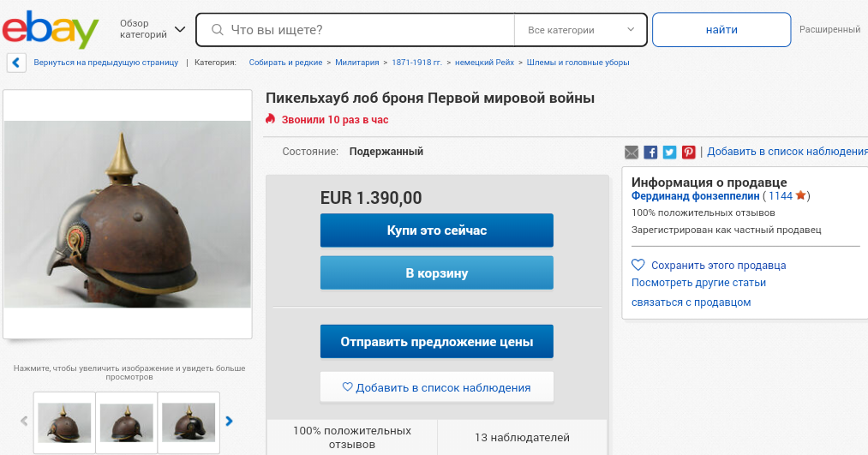The width and height of the screenshot is (868, 455).
Task: Click the heart icon to save seller
Action: (x=638, y=265)
